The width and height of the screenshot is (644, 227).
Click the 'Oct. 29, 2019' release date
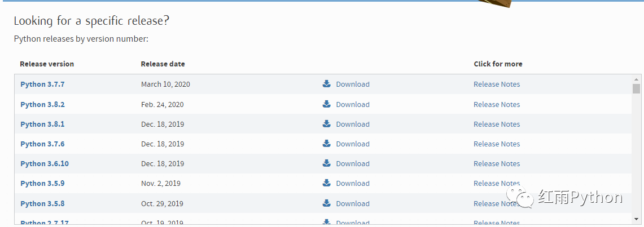[162, 204]
